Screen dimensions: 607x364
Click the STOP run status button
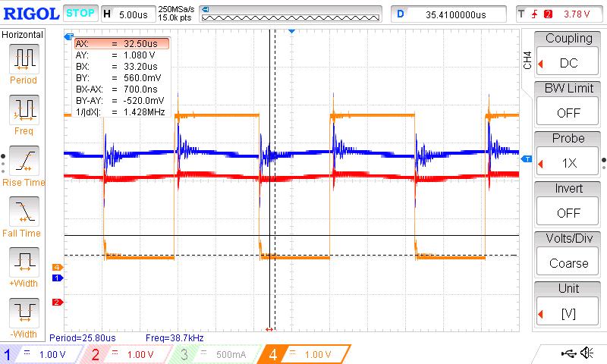80,14
